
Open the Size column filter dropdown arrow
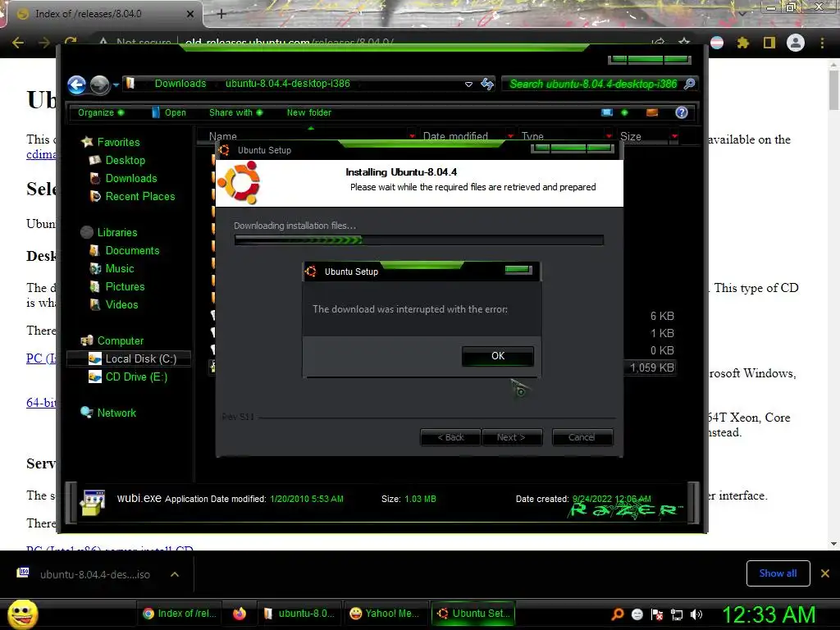pos(674,136)
